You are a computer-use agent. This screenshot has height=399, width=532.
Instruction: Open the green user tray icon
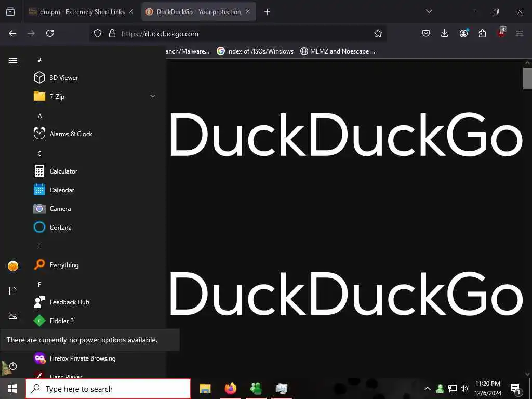440,389
